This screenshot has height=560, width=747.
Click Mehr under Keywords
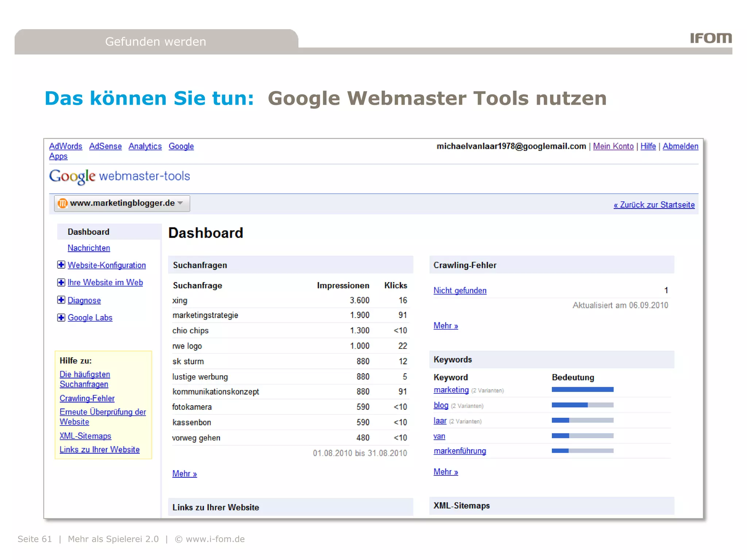446,472
